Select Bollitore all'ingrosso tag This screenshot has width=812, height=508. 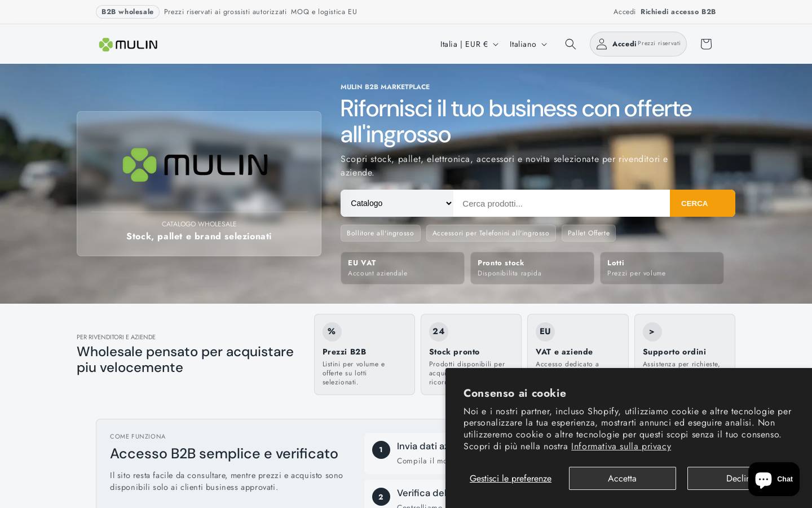coord(381,233)
